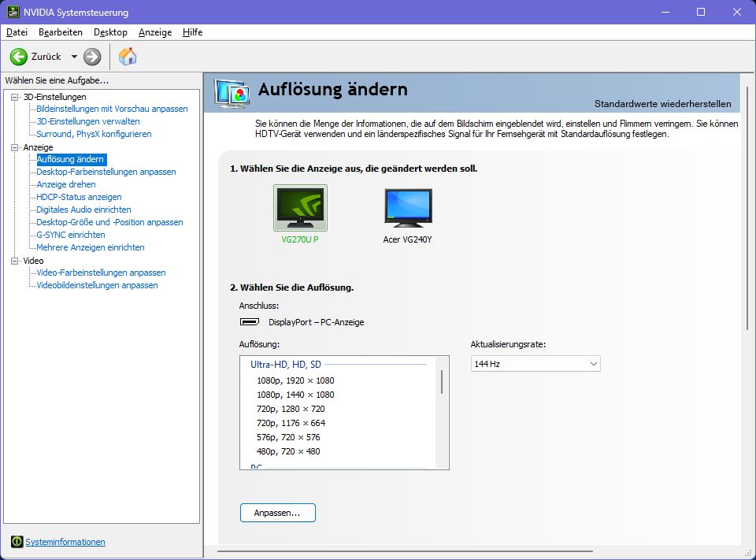Open the Systeminformationen link
Screen dimensions: 756x560
point(65,542)
